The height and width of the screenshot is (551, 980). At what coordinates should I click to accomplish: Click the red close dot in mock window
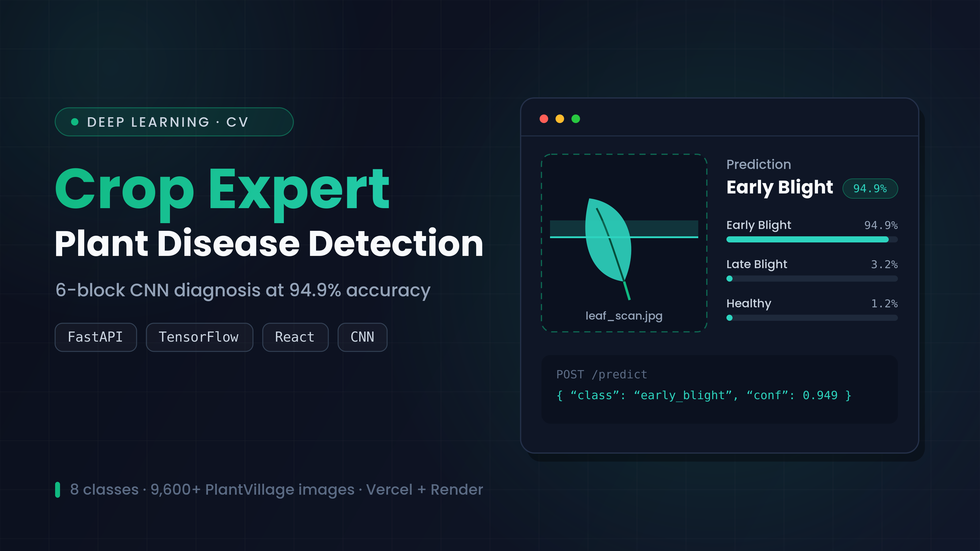544,119
